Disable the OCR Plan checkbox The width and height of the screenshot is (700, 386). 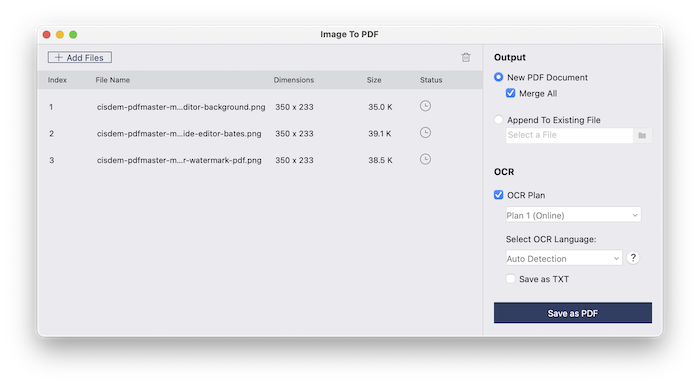(x=498, y=195)
